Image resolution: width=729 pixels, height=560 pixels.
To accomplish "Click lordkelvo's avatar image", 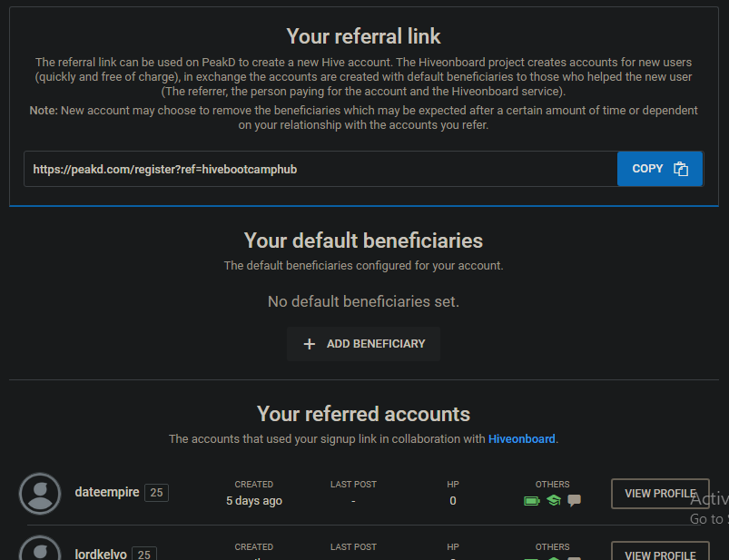I will coord(40,548).
